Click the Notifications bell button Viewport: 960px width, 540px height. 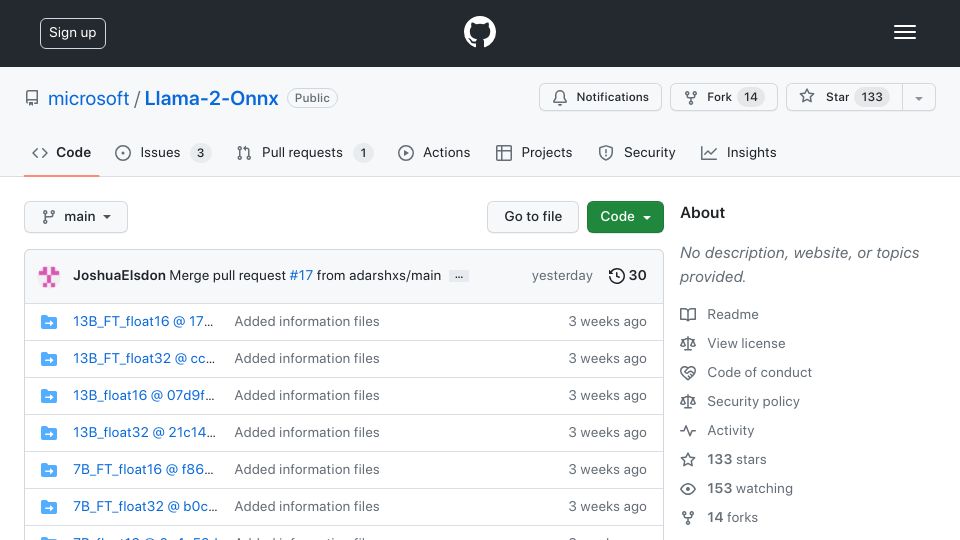(600, 97)
